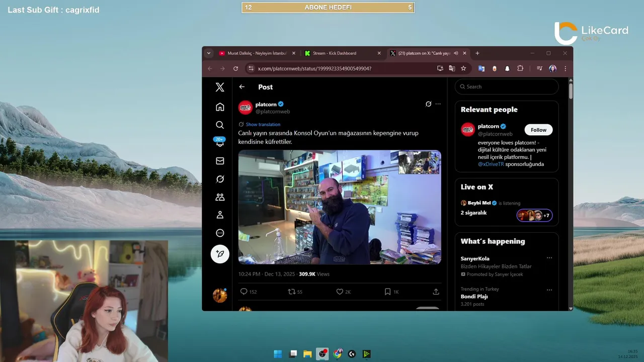The height and width of the screenshot is (362, 644).
Task: Open the Extensions puzzle icon
Action: tap(520, 68)
